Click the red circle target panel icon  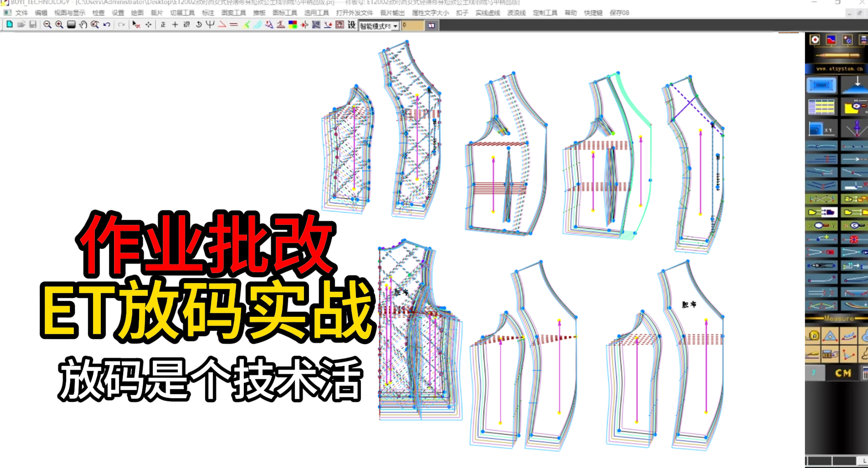pos(815,40)
